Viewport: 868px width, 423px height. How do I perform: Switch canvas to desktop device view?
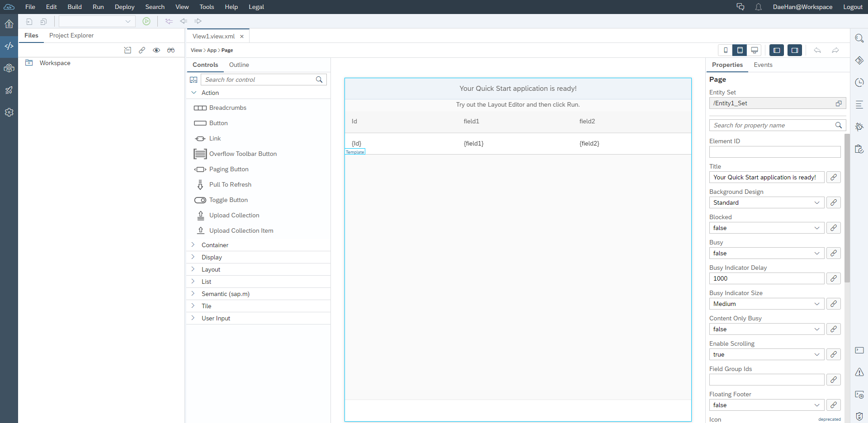[x=755, y=50]
